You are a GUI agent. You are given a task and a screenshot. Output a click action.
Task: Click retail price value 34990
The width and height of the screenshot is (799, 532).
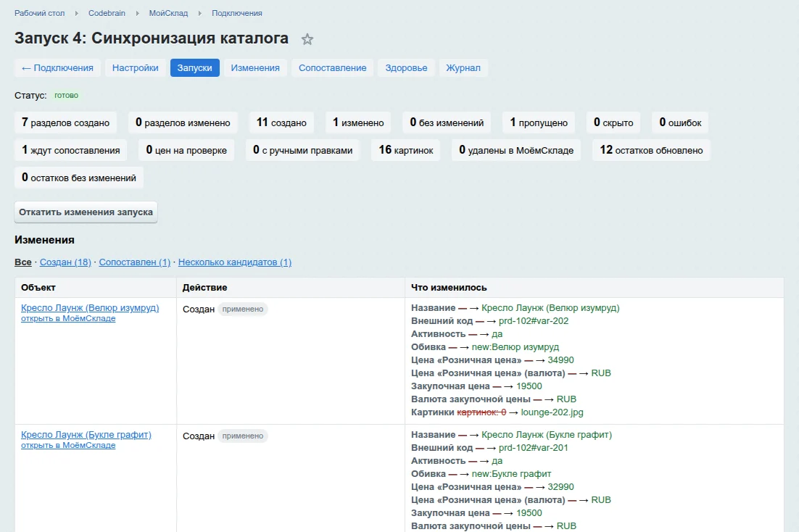[560, 360]
